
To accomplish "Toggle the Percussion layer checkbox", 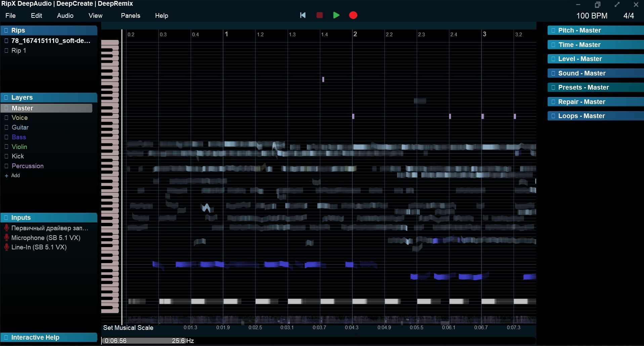I will pyautogui.click(x=6, y=166).
